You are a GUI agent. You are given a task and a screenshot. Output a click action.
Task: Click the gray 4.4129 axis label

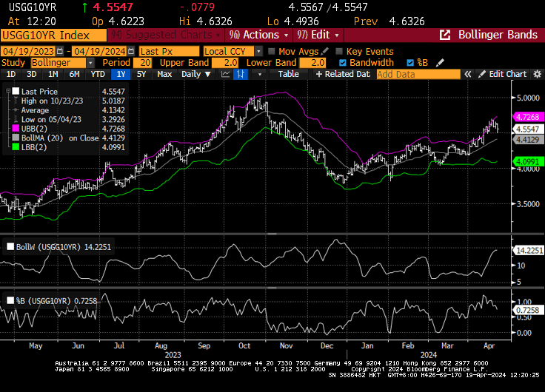point(527,140)
